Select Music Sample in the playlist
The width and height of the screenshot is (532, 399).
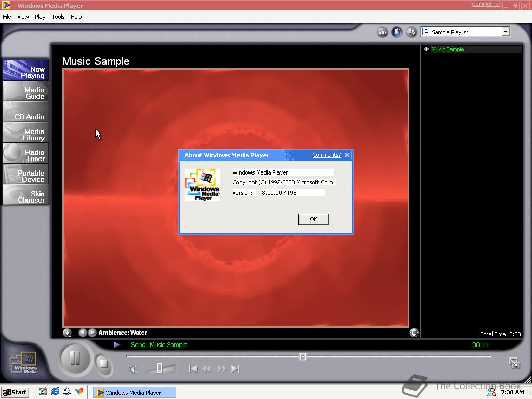pyautogui.click(x=447, y=49)
